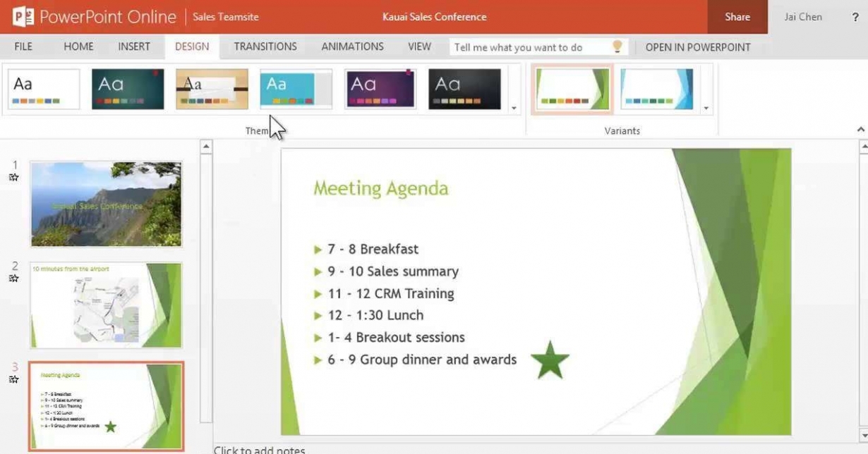Expand the Themes gallery dropdown arrow
The width and height of the screenshot is (868, 454).
[514, 109]
